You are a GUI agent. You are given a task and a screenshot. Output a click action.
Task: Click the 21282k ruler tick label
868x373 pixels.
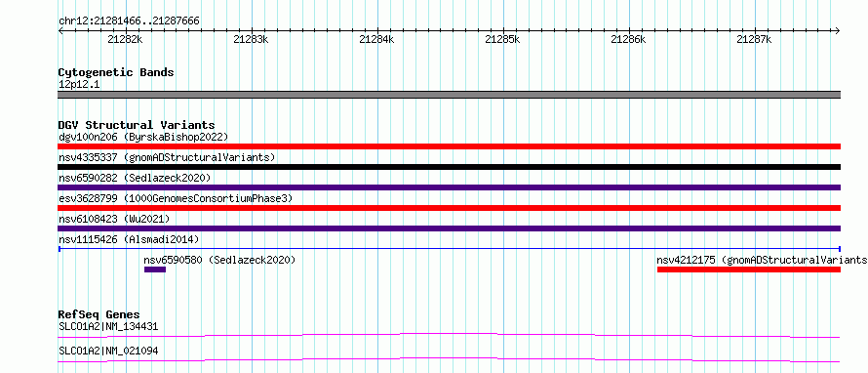(125, 39)
